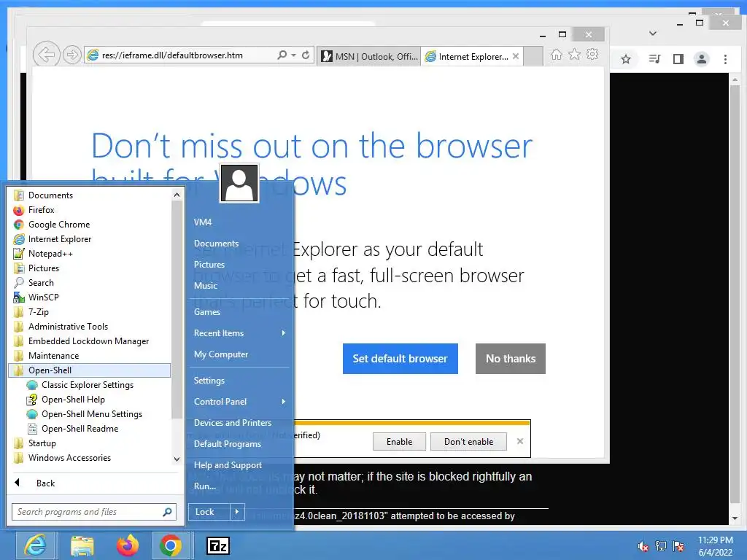Click the Firefox taskbar icon

[x=127, y=545]
